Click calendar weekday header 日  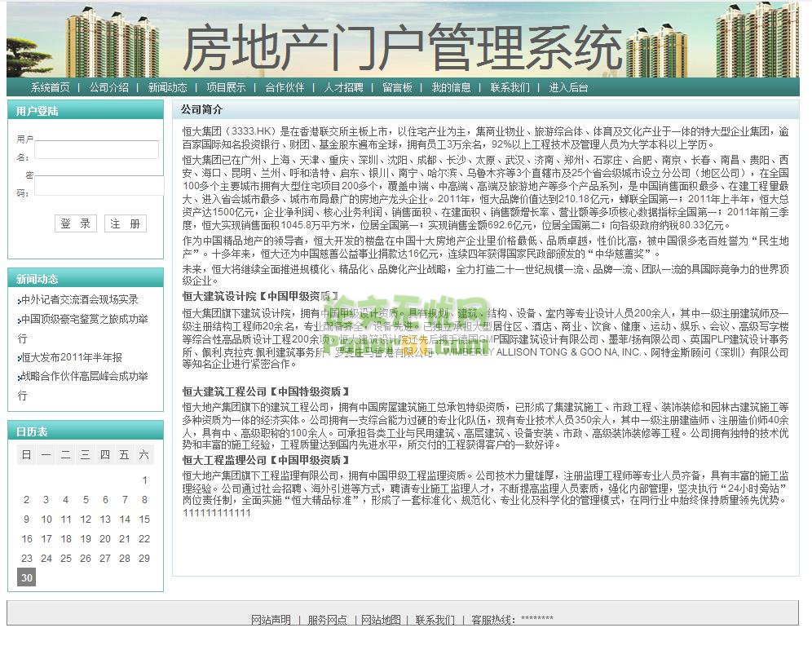point(26,455)
